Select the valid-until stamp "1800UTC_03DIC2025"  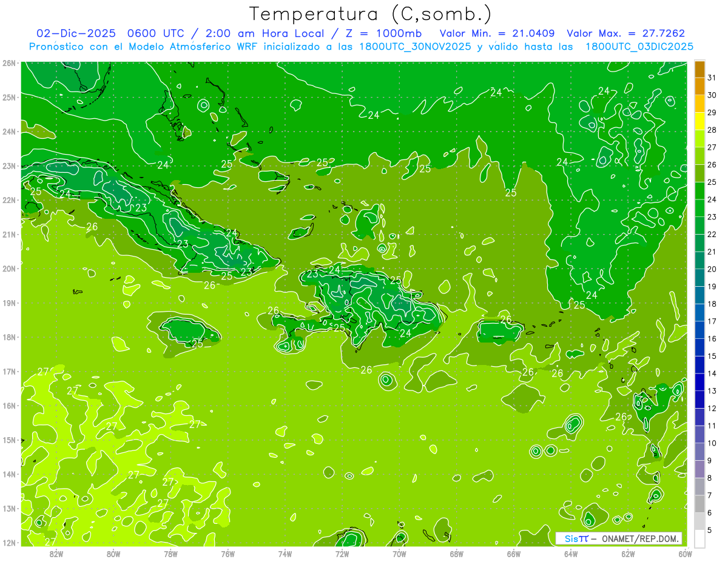[639, 46]
